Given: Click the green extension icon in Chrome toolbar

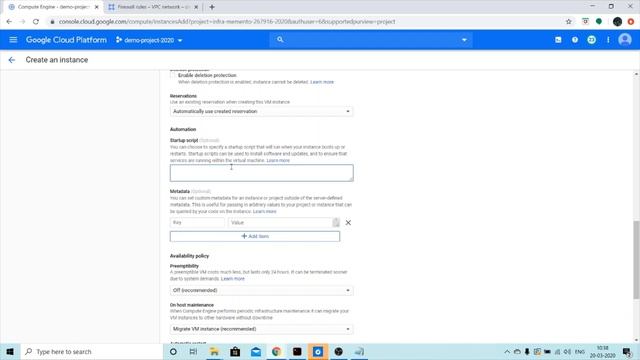Looking at the screenshot, I should [599, 22].
